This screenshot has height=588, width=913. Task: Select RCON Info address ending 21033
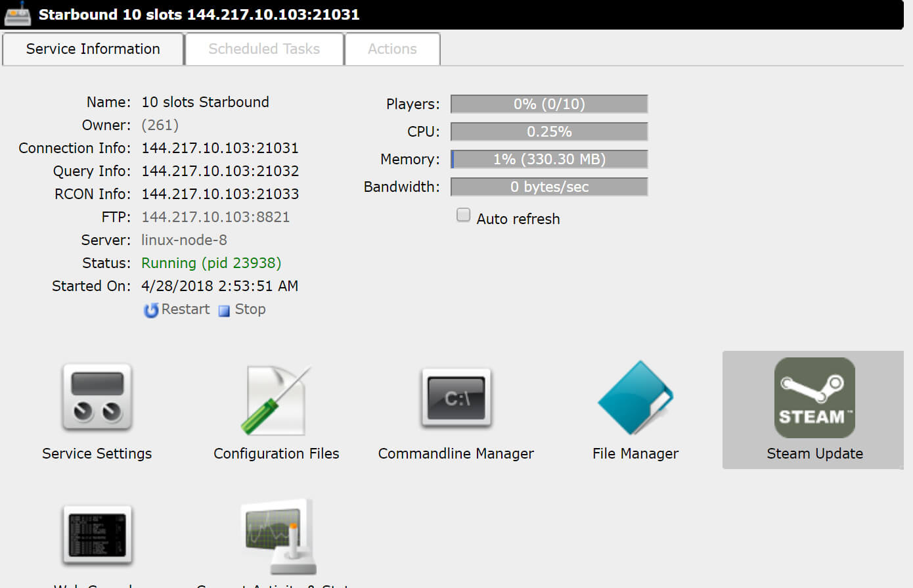coord(220,194)
